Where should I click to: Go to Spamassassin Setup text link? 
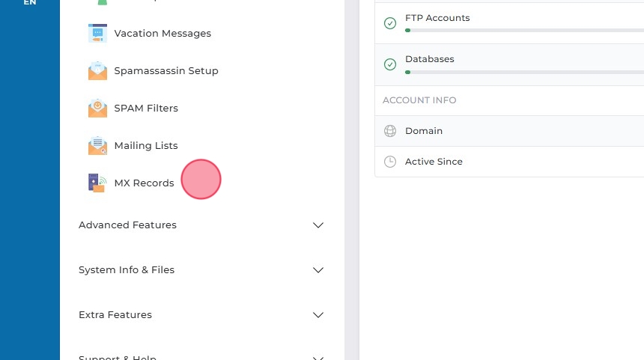(166, 71)
